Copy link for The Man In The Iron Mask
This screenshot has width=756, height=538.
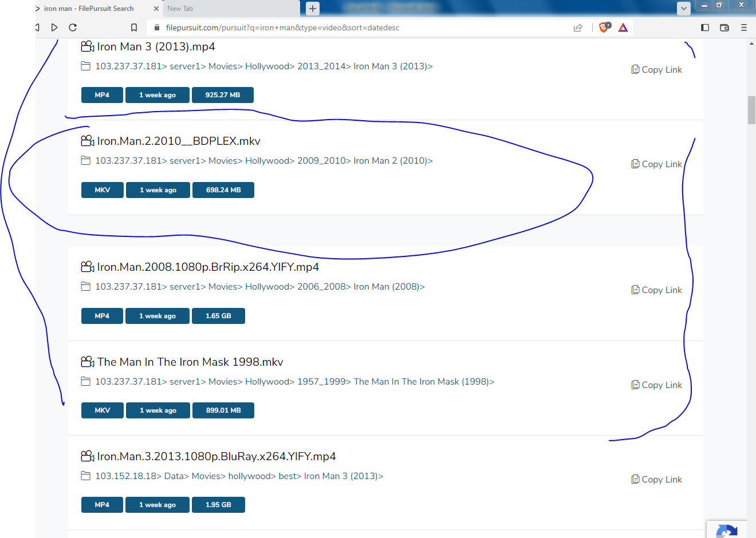pos(656,385)
